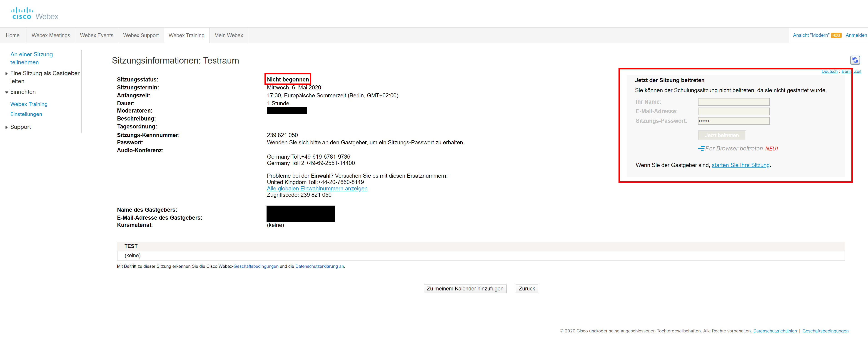Image resolution: width=868 pixels, height=339 pixels.
Task: Click the '1 Stunde' duration value
Action: click(278, 103)
